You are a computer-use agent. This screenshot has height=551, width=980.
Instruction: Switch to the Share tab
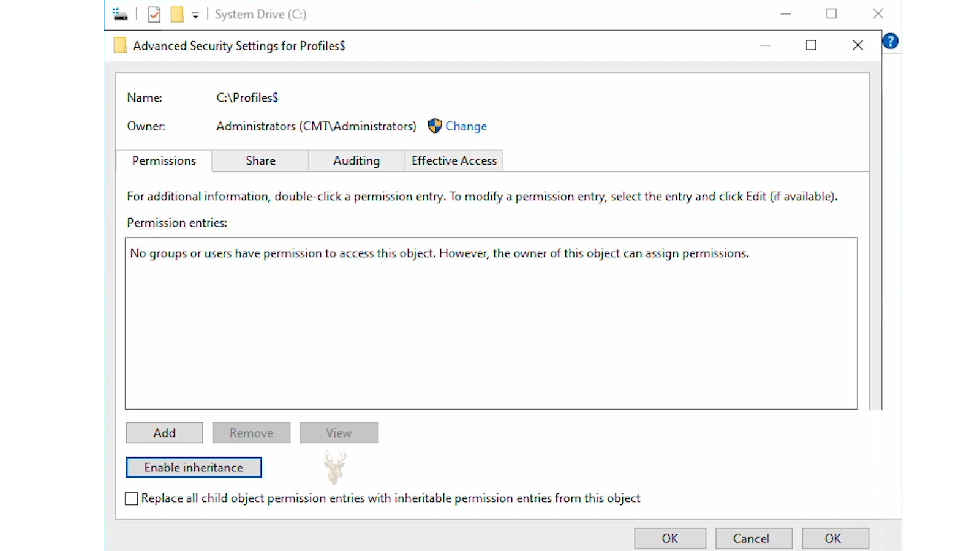(260, 160)
